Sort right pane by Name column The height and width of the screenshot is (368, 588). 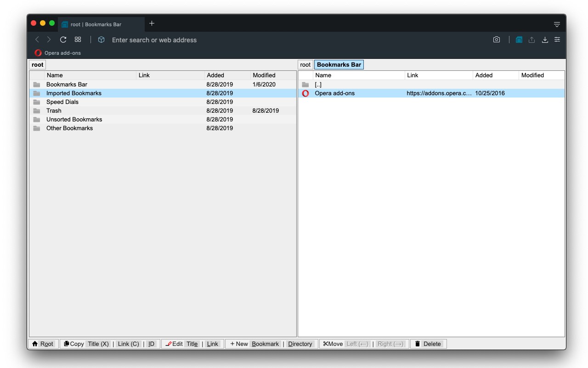(359, 75)
